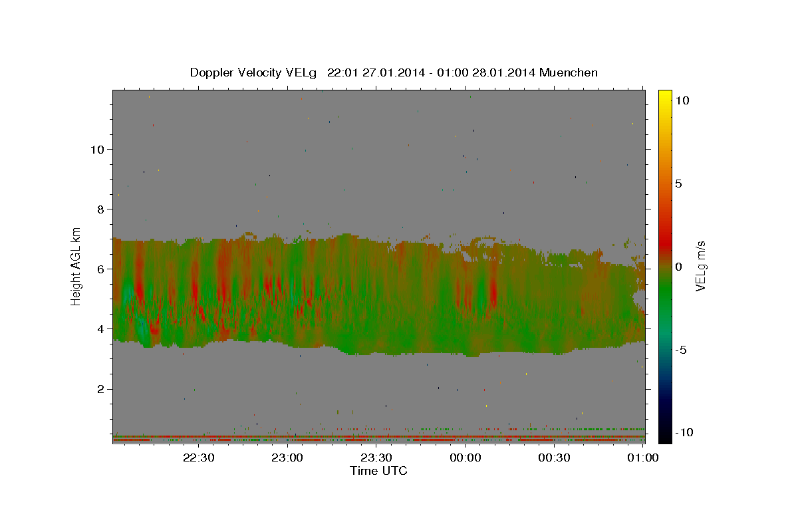Image resolution: width=798 pixels, height=532 pixels.
Task: Click the colorbar value 10 label
Action: pos(682,100)
